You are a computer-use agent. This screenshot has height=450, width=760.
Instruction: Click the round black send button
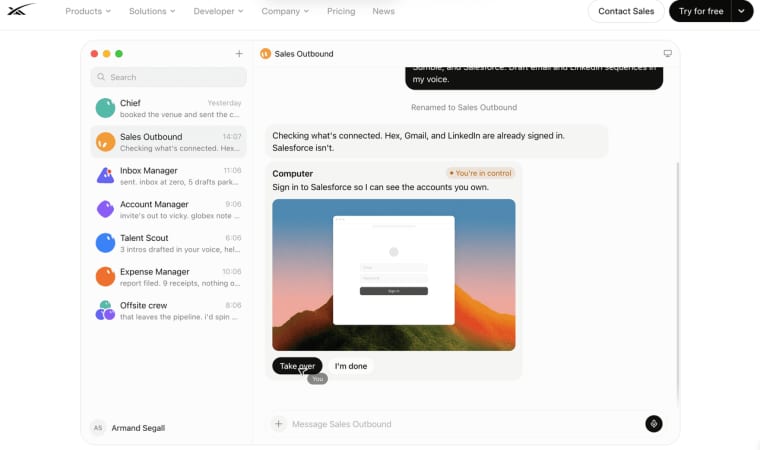click(654, 424)
